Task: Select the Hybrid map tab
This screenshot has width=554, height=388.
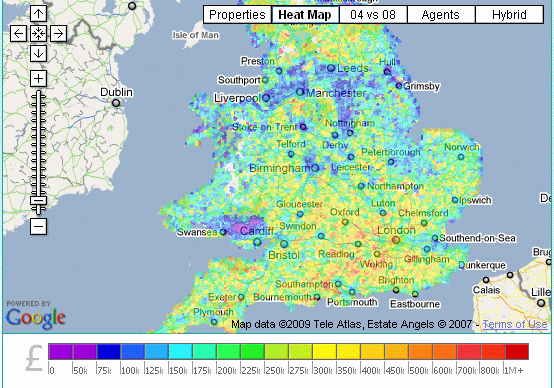Action: 509,15
